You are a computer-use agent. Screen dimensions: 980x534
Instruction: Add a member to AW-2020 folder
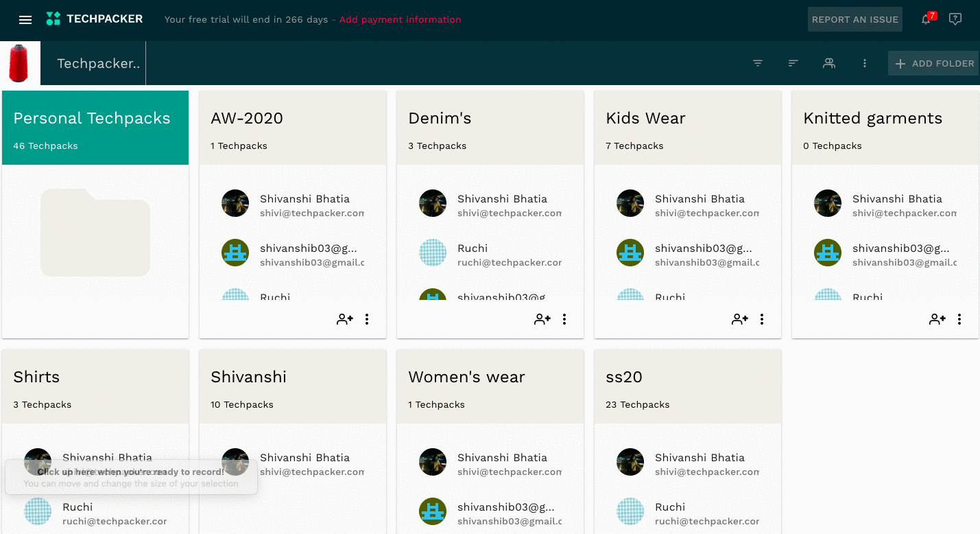[x=345, y=319]
